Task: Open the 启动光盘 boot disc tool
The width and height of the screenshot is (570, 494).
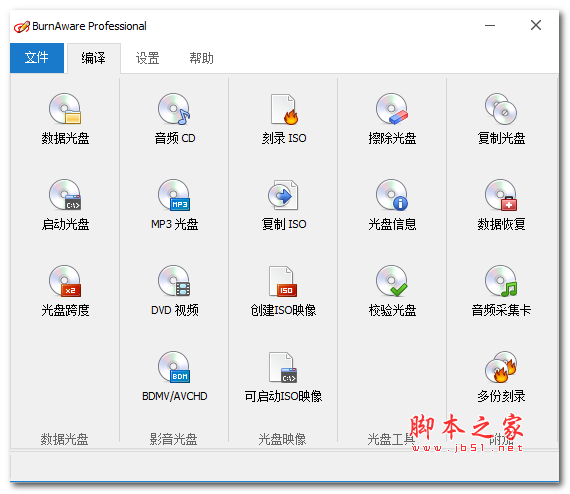Action: click(65, 205)
